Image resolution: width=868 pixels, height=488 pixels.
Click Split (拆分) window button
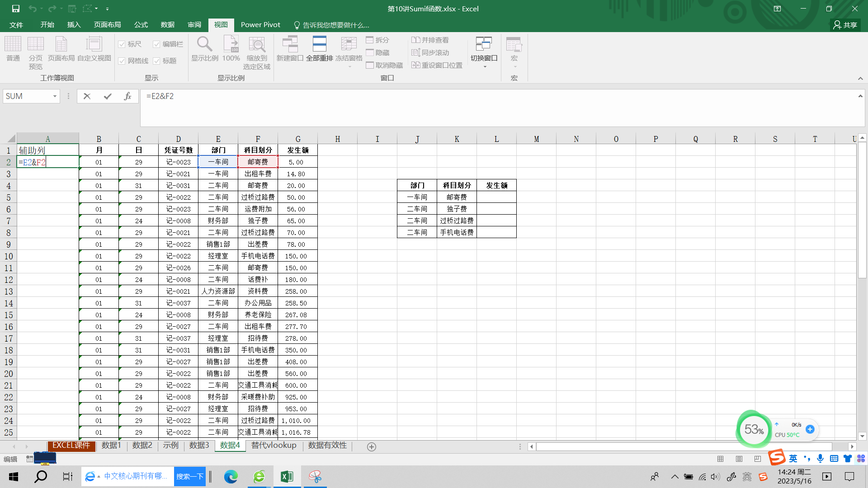click(377, 40)
